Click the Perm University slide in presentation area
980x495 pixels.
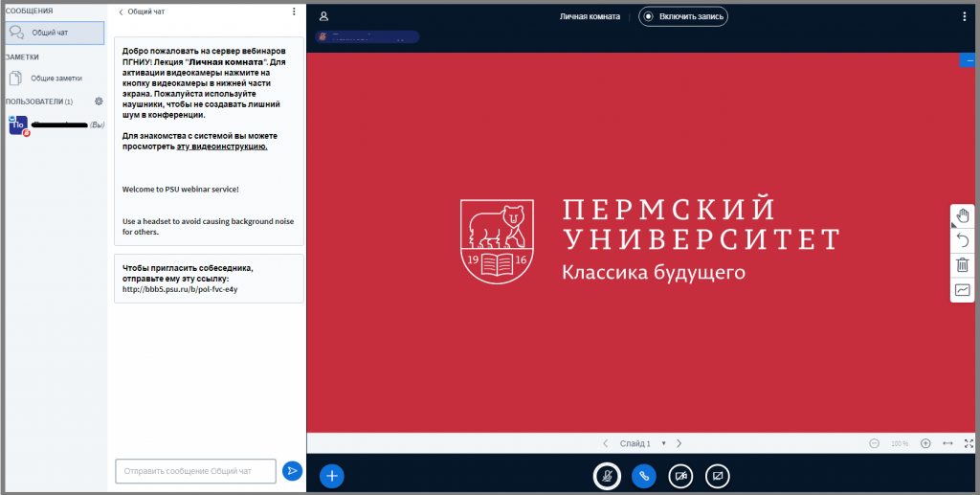[640, 242]
